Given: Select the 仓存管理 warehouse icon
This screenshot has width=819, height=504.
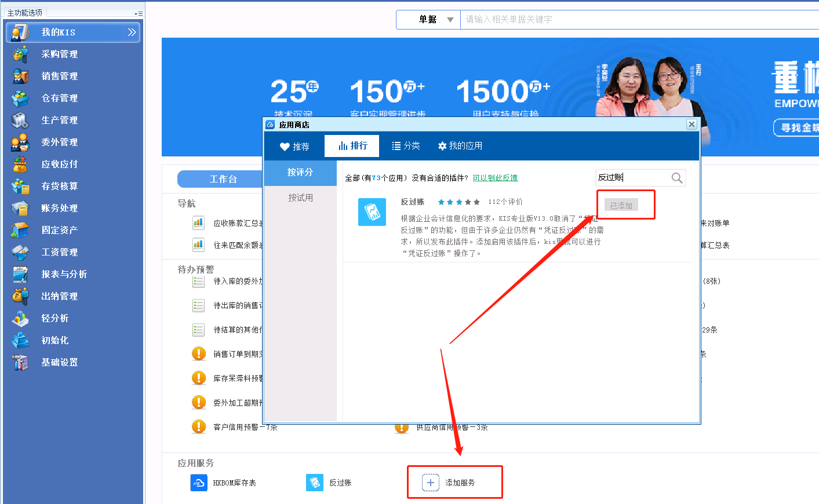Looking at the screenshot, I should pyautogui.click(x=20, y=98).
